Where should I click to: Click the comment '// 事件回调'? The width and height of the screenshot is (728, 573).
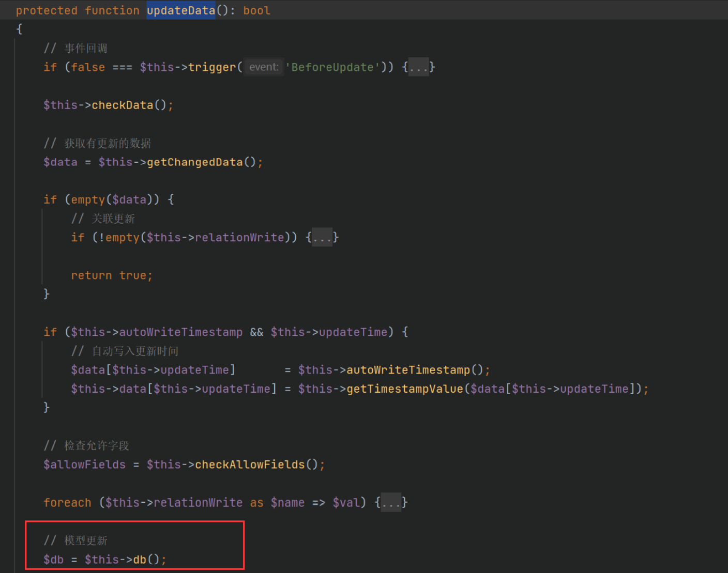click(x=75, y=48)
